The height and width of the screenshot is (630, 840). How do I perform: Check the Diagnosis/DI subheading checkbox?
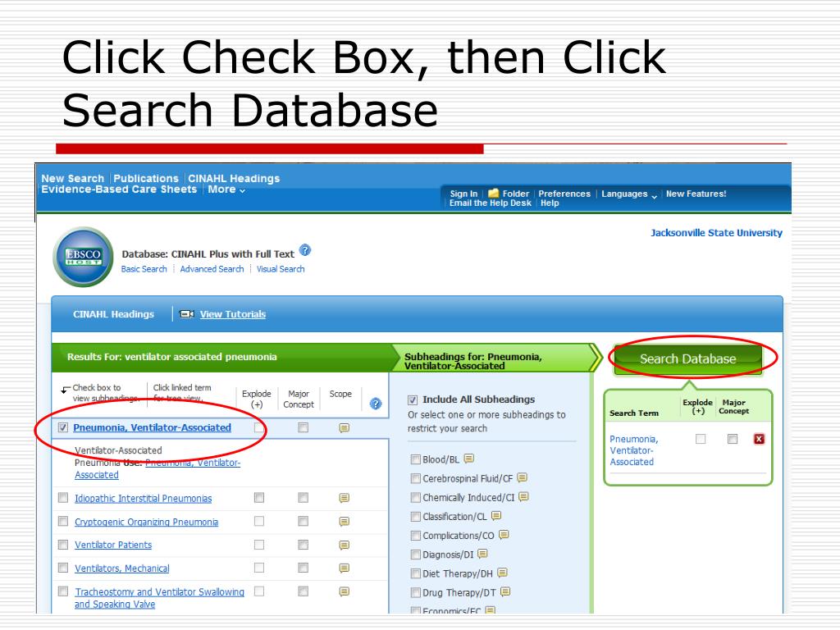[415, 555]
